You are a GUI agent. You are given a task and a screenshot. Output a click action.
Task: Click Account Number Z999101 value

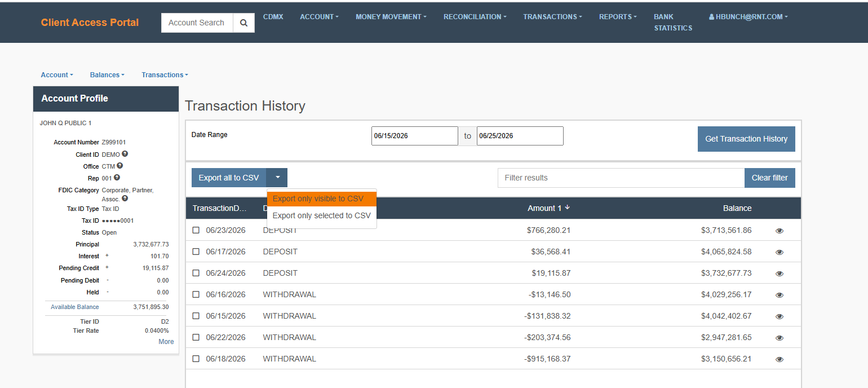114,142
